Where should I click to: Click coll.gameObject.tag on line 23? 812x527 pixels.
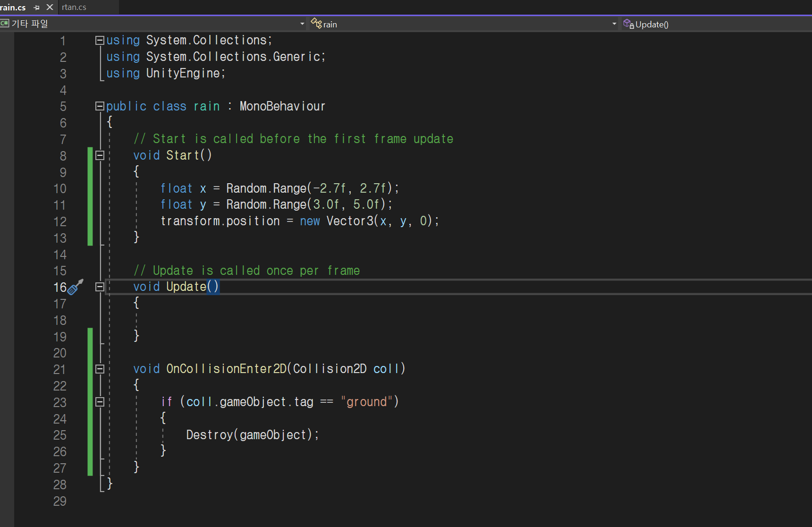point(250,402)
